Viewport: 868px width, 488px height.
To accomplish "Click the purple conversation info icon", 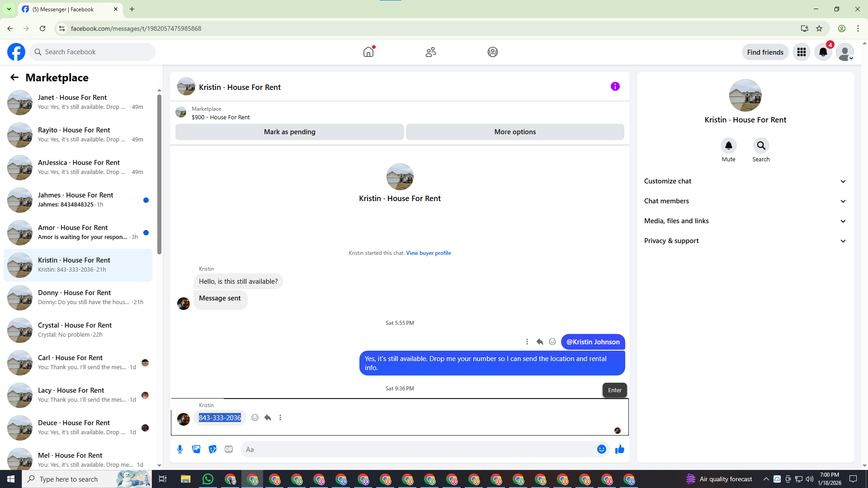I will coord(615,86).
